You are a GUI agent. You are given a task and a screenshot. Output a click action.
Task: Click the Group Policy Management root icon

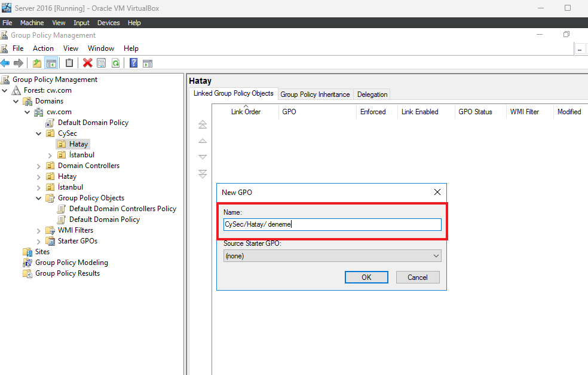pyautogui.click(x=5, y=79)
